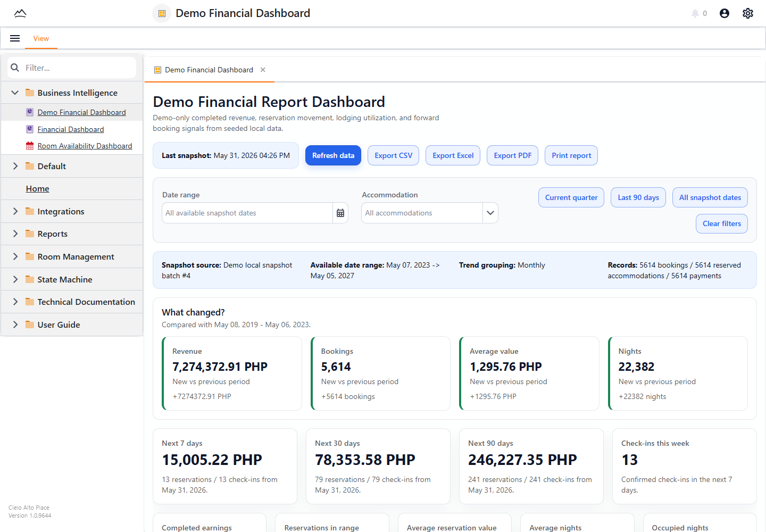Click the mountain logo icon at top left

[x=20, y=13]
